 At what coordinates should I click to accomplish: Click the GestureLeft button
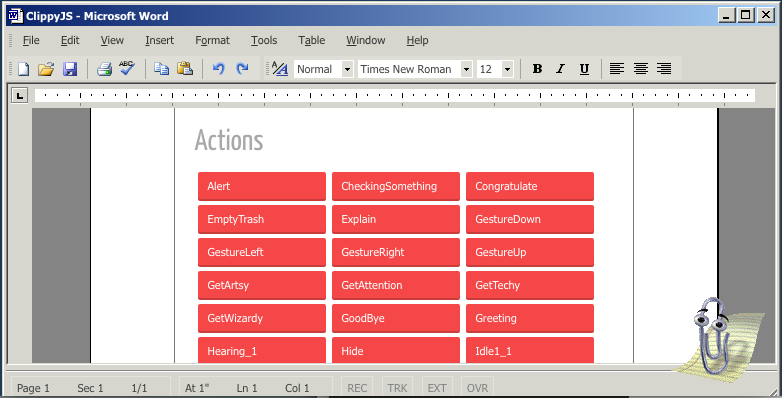(262, 252)
